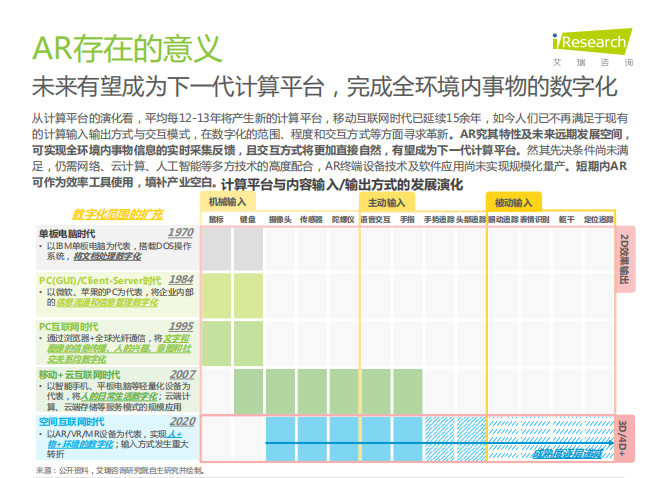Image resolution: width=662 pixels, height=478 pixels.
Task: Click the year 1984
Action: click(x=181, y=280)
